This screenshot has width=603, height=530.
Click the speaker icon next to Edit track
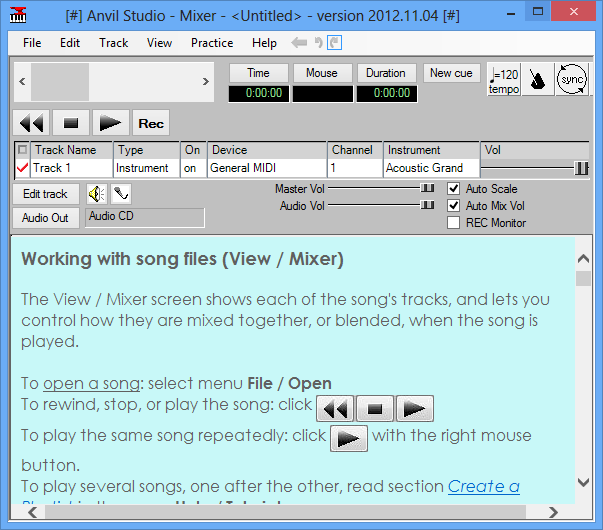(97, 194)
